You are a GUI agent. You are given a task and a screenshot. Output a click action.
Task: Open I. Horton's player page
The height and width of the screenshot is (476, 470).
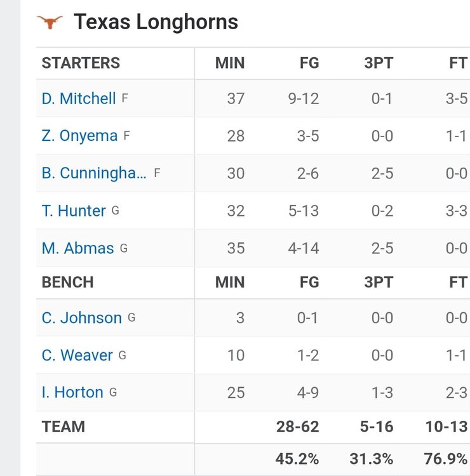pos(72,392)
